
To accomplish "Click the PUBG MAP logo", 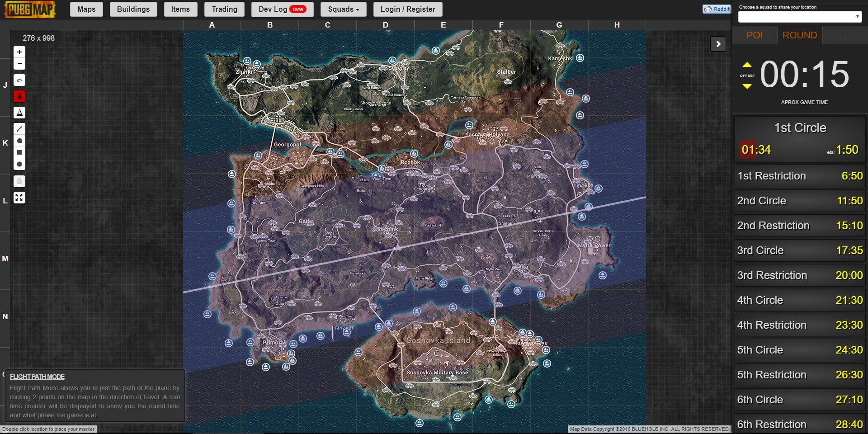I will click(30, 9).
